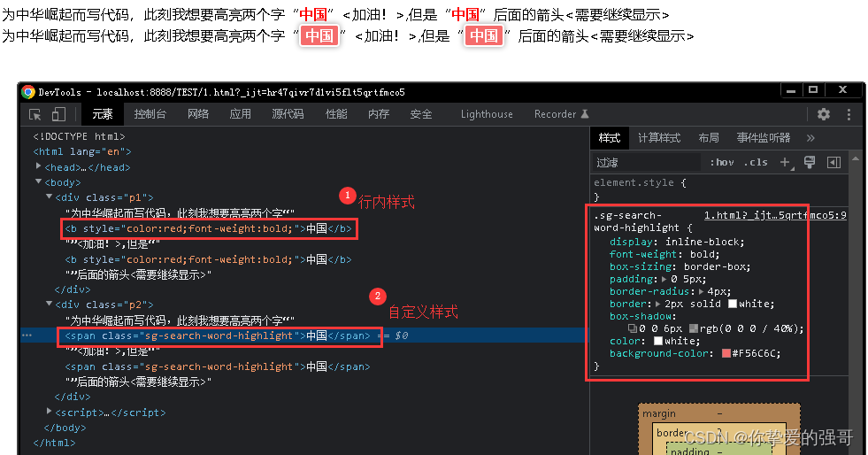This screenshot has width=868, height=455.
Task: Expand the head element
Action: point(38,166)
